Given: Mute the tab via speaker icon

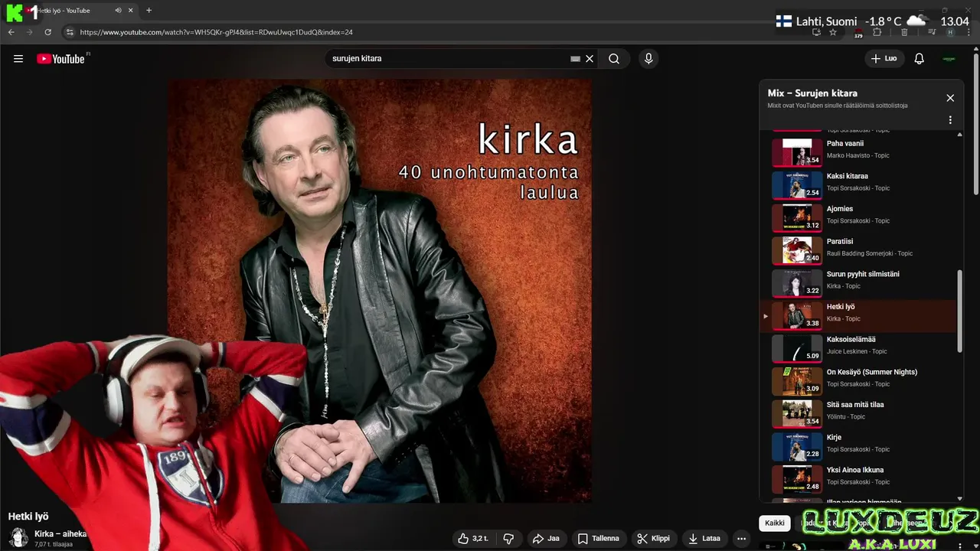Looking at the screenshot, I should [118, 11].
